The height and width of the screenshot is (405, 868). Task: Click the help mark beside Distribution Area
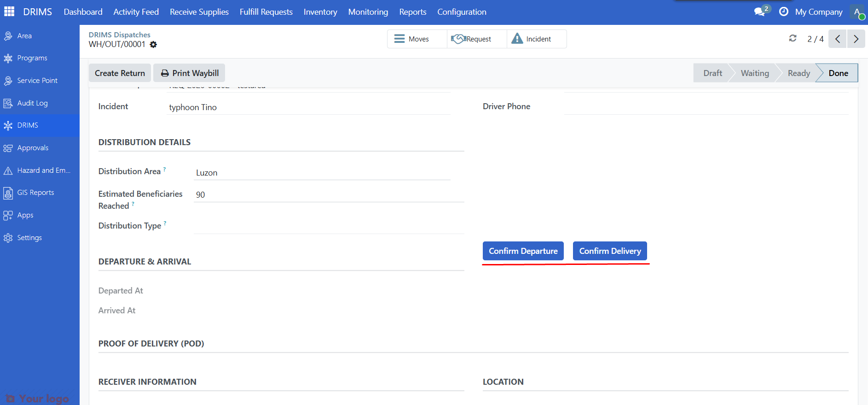[164, 169]
